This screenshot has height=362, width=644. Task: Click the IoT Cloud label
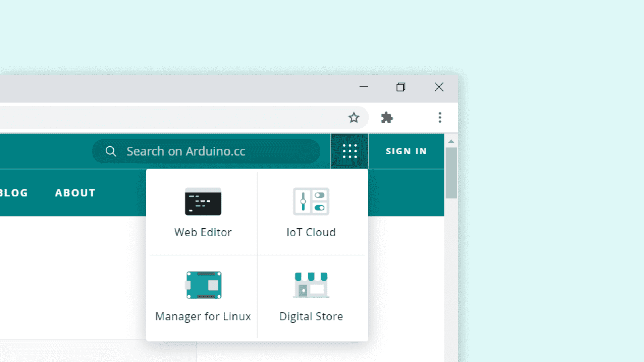[x=311, y=232]
